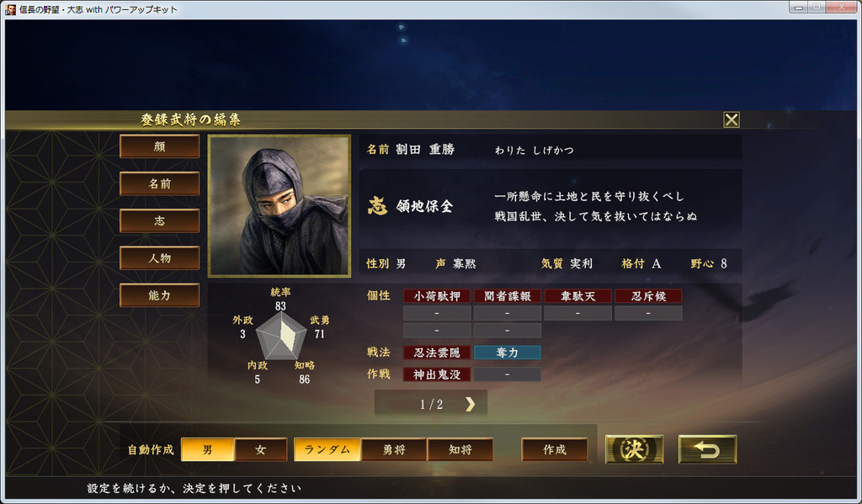Image resolution: width=862 pixels, height=504 pixels.
Task: Open the 人物 personality menu
Action: (159, 257)
